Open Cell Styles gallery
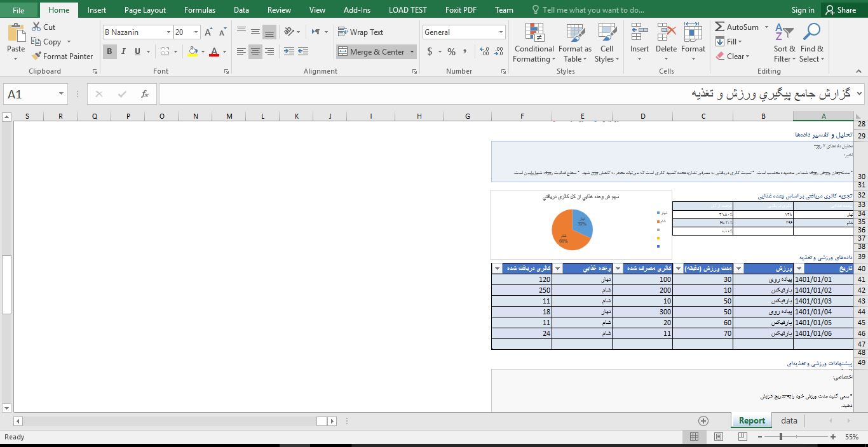Viewport: 868px width, 447px height. pos(607,43)
